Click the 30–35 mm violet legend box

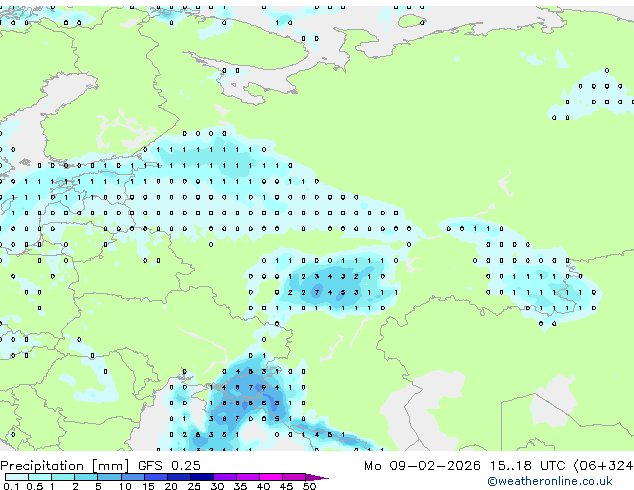click(x=225, y=477)
